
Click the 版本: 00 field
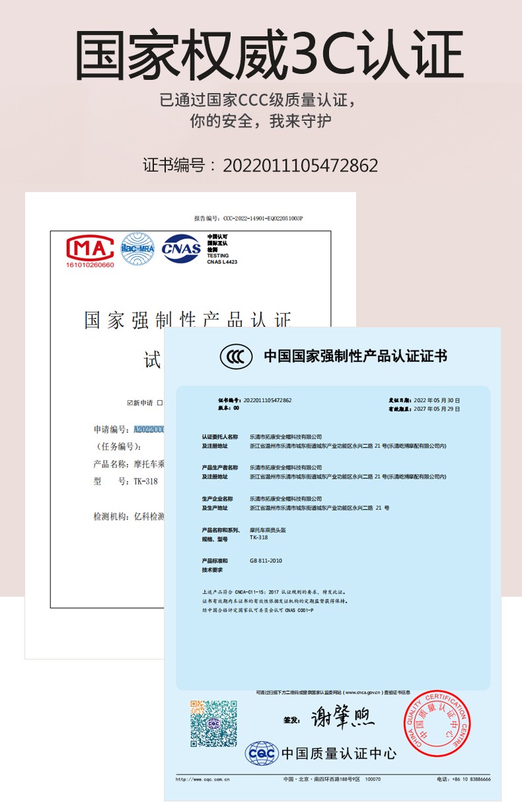click(228, 408)
